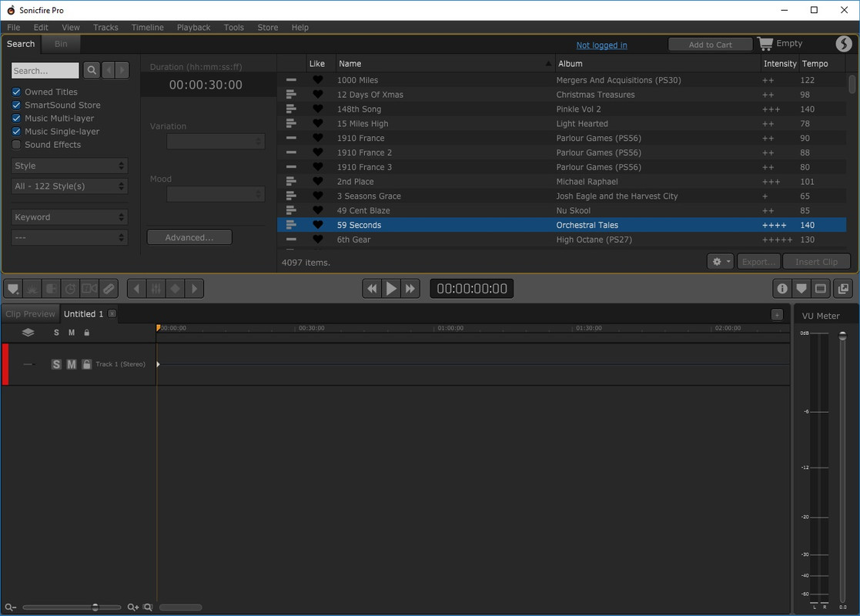
Task: Switch to the Bin tab
Action: [x=61, y=44]
